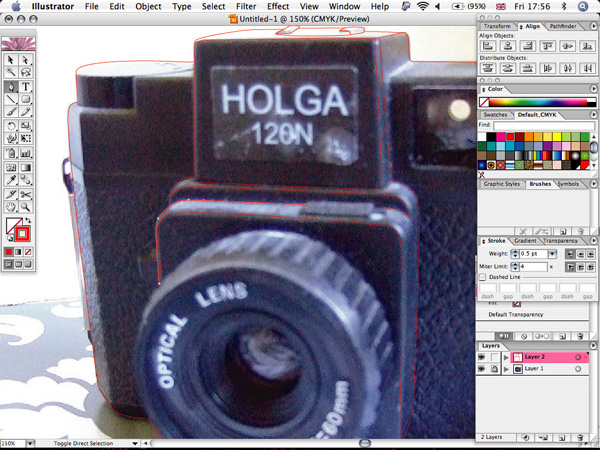The height and width of the screenshot is (450, 600).
Task: Create new layer in Layers panel
Action: point(562,437)
